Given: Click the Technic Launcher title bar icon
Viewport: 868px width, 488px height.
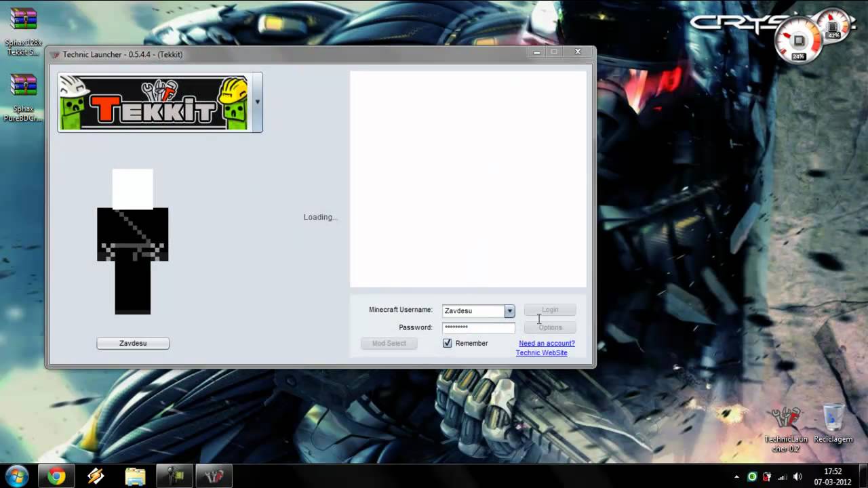Looking at the screenshot, I should tap(55, 54).
